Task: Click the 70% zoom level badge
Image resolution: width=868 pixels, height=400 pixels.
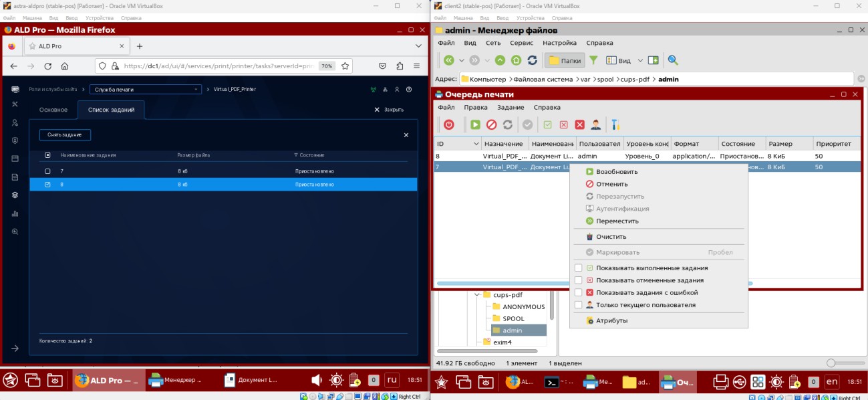Action: click(327, 66)
